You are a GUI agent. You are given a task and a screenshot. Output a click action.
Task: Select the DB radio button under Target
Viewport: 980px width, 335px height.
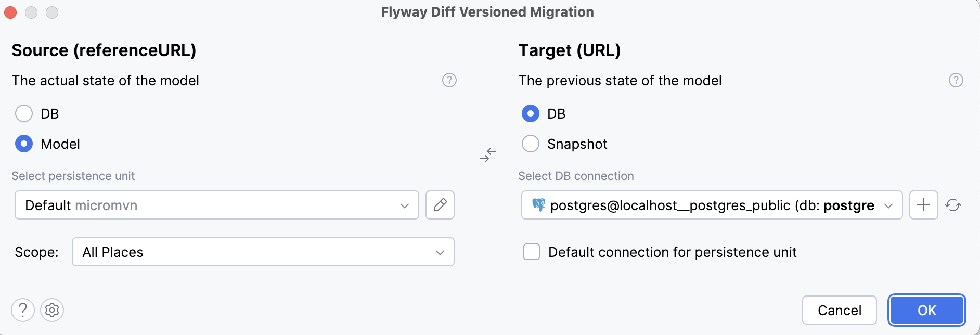[x=531, y=113]
